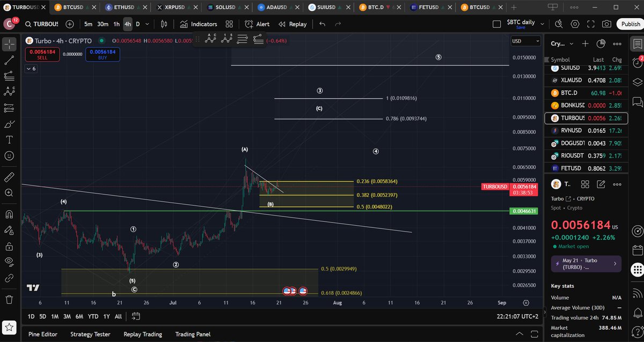Screen dimensions: 644x342
Task: Open indicator templates grid icon
Action: coord(229,24)
